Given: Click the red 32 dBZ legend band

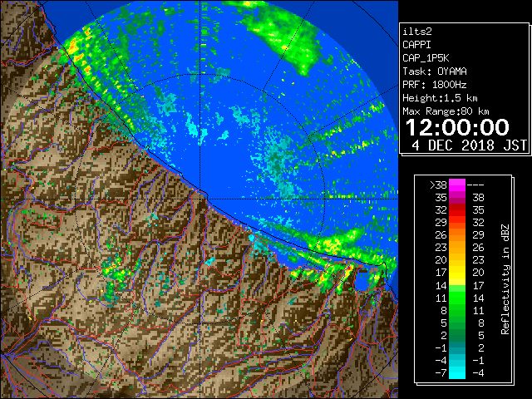Looking at the screenshot, I should click(x=457, y=210).
